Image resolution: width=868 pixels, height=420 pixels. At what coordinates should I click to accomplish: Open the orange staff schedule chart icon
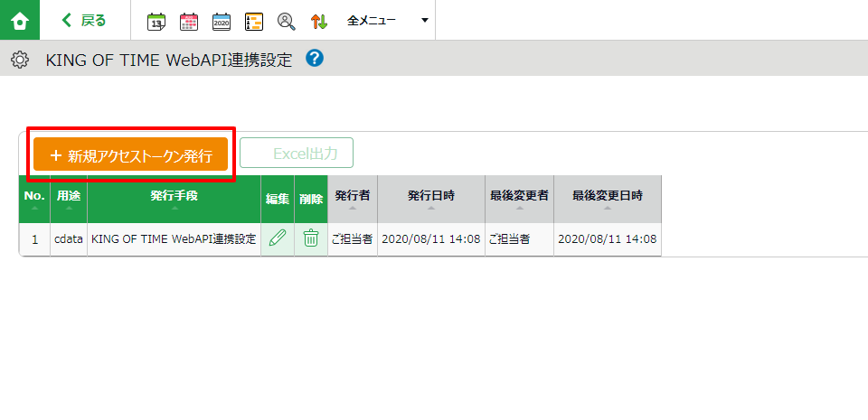click(254, 22)
